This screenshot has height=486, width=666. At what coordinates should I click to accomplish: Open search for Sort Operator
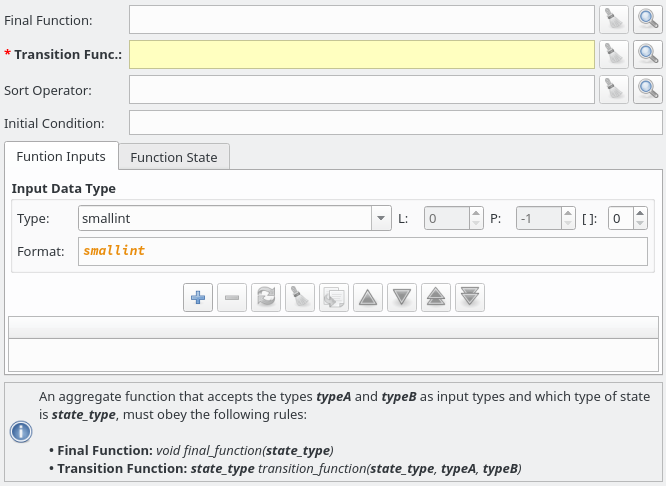tap(648, 90)
